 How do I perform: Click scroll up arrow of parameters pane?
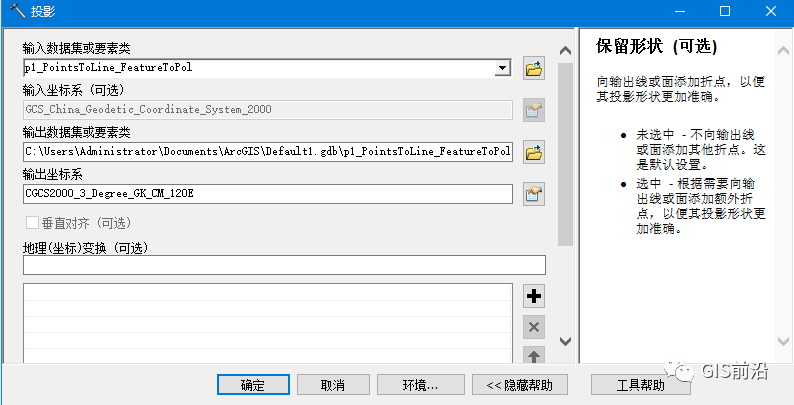click(x=565, y=51)
